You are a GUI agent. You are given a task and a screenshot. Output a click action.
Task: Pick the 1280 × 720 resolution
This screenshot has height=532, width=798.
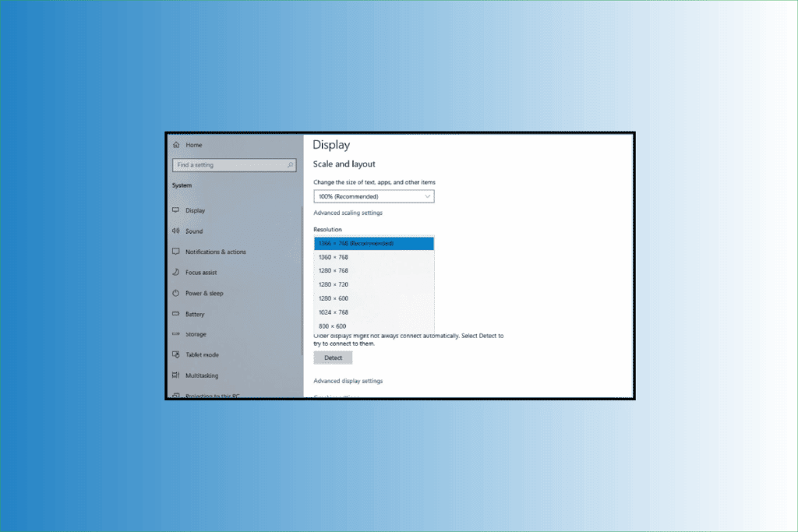tap(373, 284)
